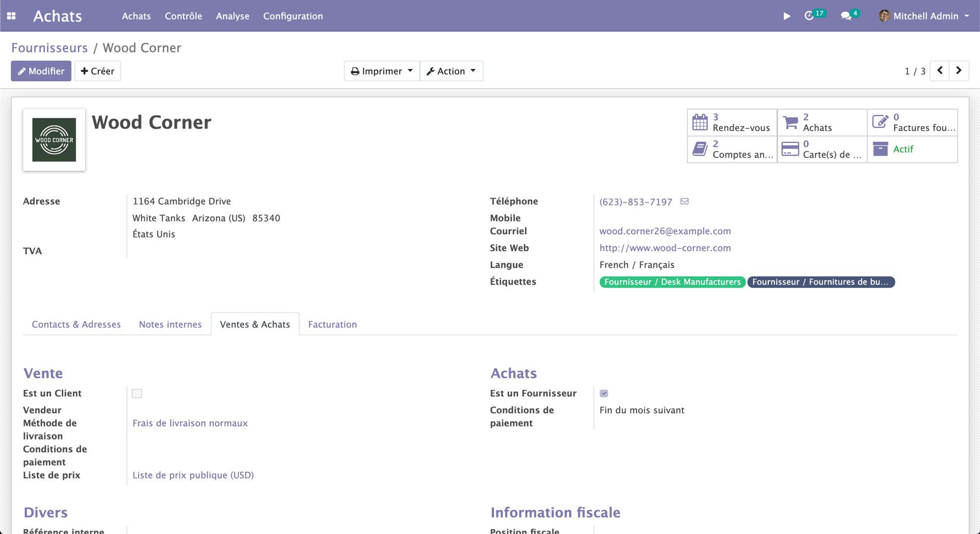This screenshot has height=534, width=980.
Task: Open the apps menu grid icon
Action: pos(11,16)
